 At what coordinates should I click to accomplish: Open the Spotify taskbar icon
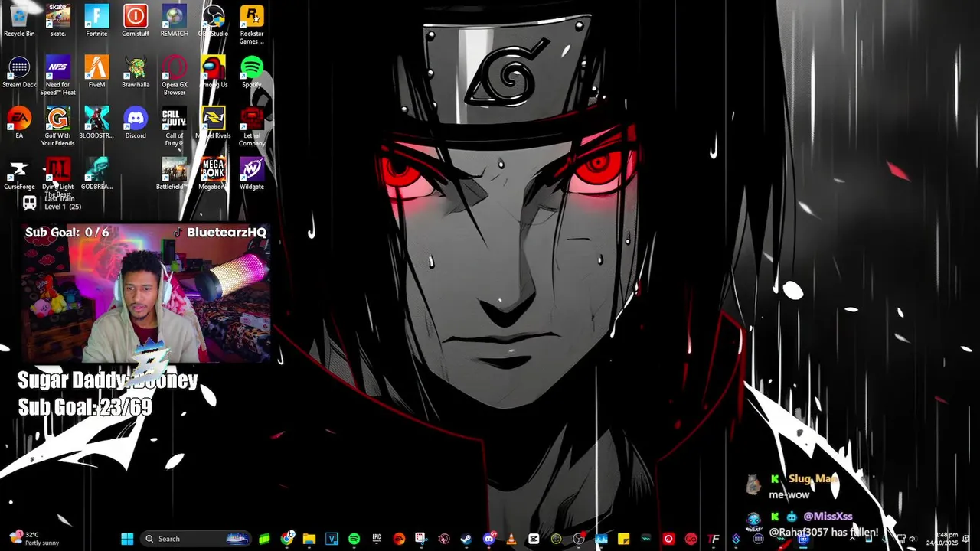pos(354,539)
